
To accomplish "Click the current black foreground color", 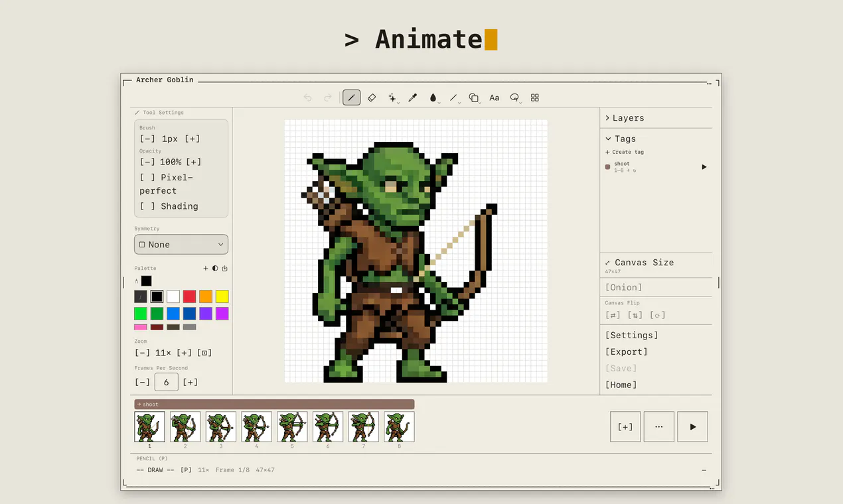I will pos(146,281).
